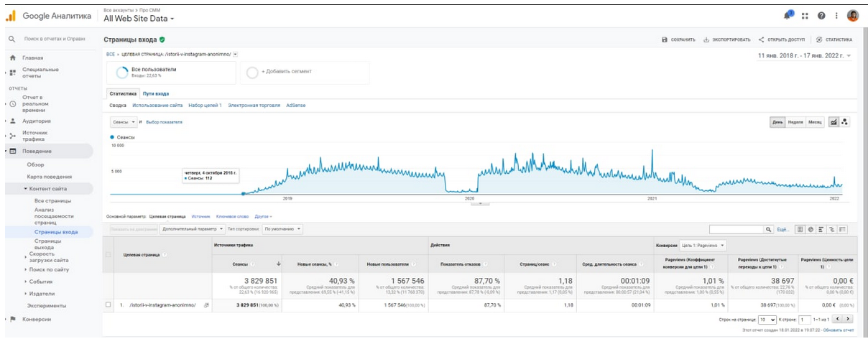Click the СТАТИСТИКА insights button
The image size is (868, 344).
(834, 39)
